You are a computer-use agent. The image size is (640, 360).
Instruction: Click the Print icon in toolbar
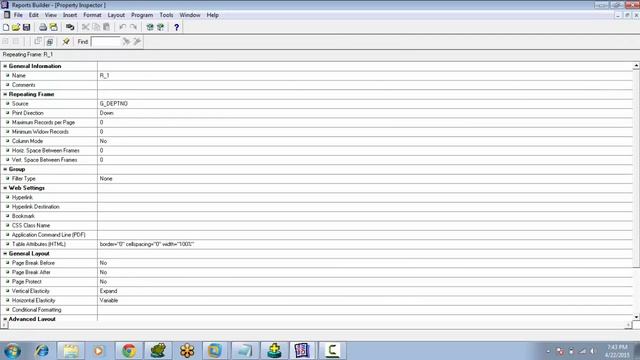[43, 27]
